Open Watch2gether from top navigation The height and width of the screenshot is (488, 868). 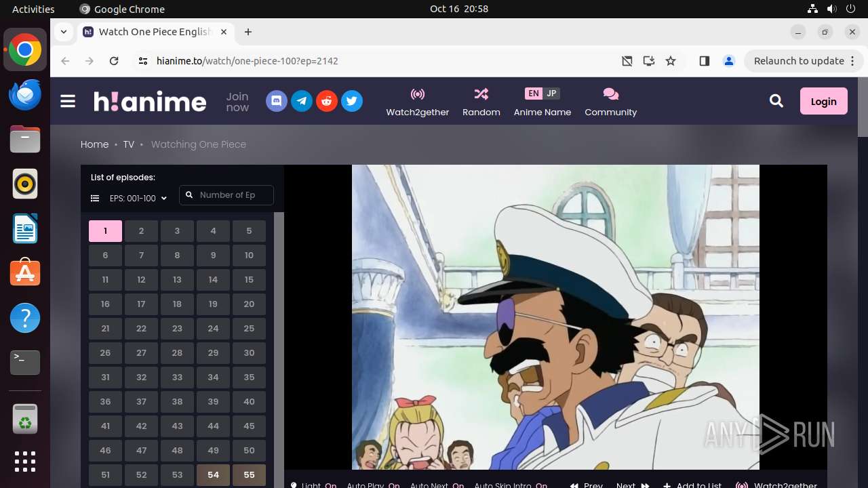(418, 102)
